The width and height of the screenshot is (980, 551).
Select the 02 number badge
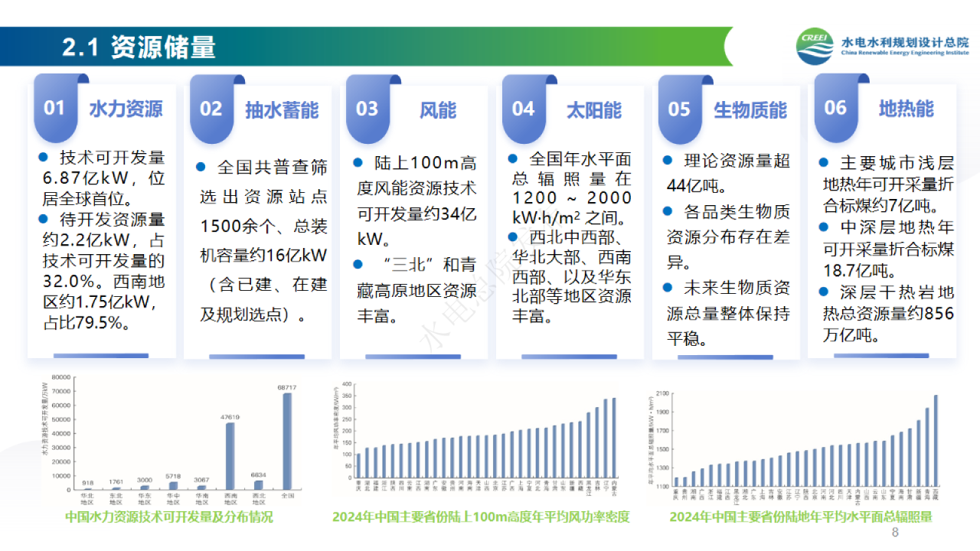(211, 109)
